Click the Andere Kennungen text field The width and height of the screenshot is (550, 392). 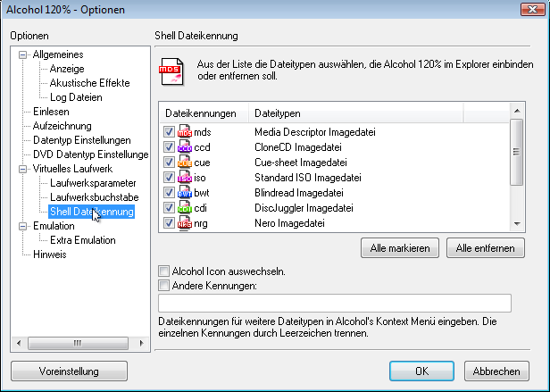tap(335, 304)
